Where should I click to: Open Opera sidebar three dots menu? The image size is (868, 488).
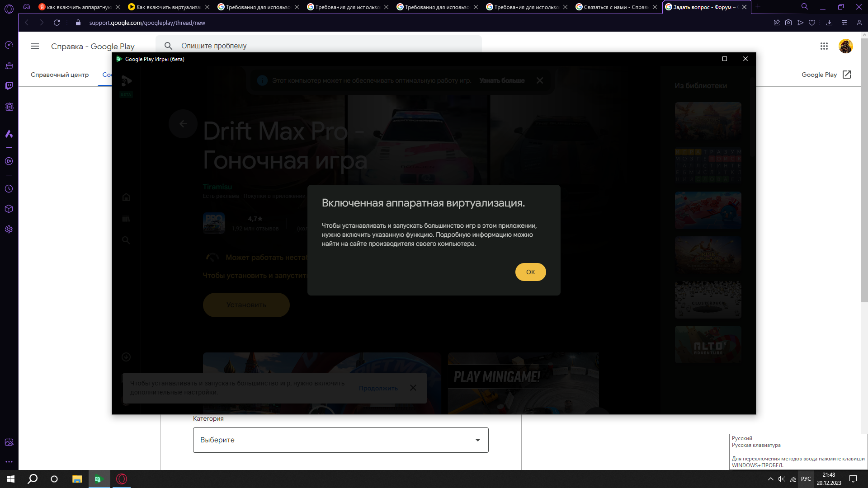pyautogui.click(x=9, y=462)
